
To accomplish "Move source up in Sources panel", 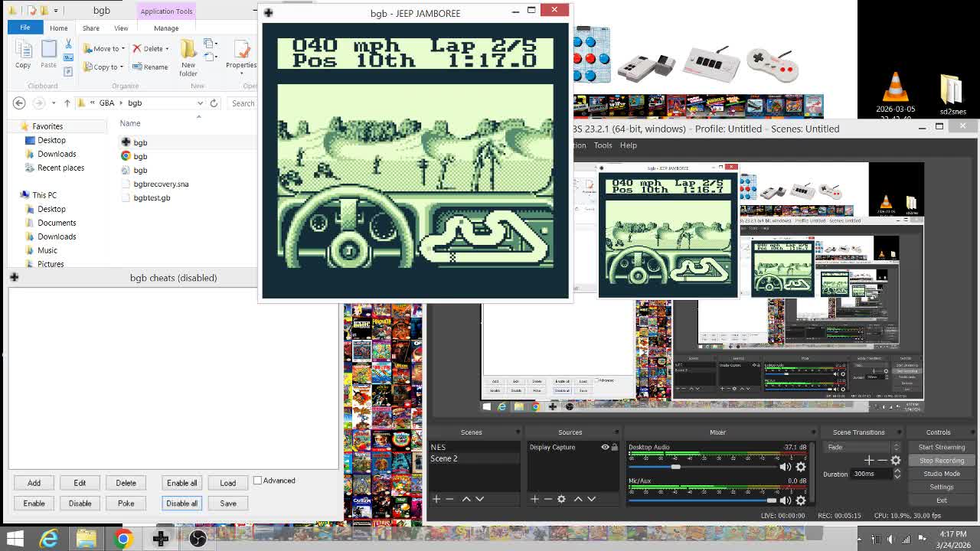I will [578, 499].
